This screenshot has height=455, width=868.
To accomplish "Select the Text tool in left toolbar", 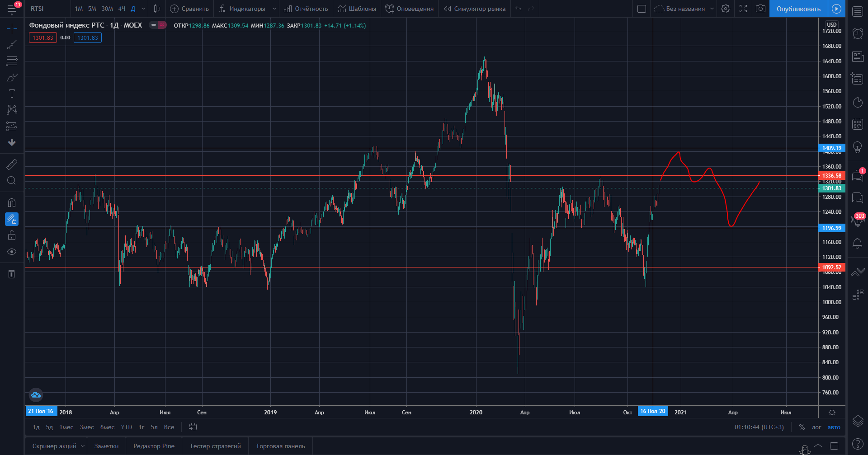I will tap(12, 94).
